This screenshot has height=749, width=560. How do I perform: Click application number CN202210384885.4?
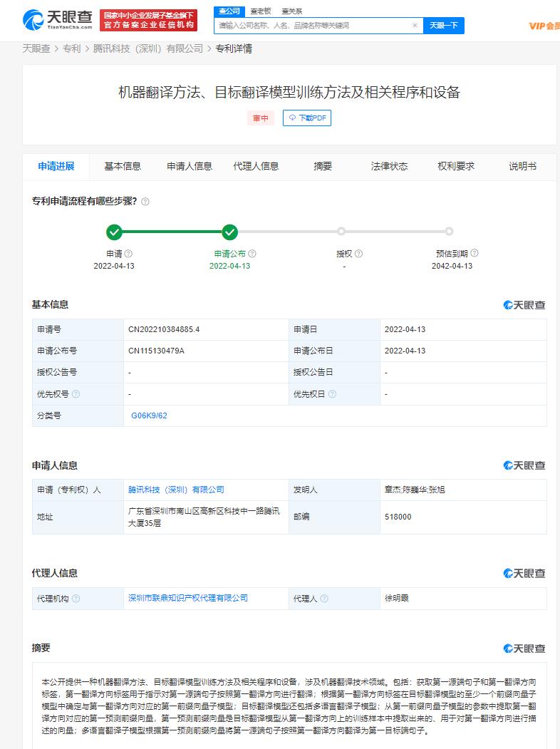[164, 329]
